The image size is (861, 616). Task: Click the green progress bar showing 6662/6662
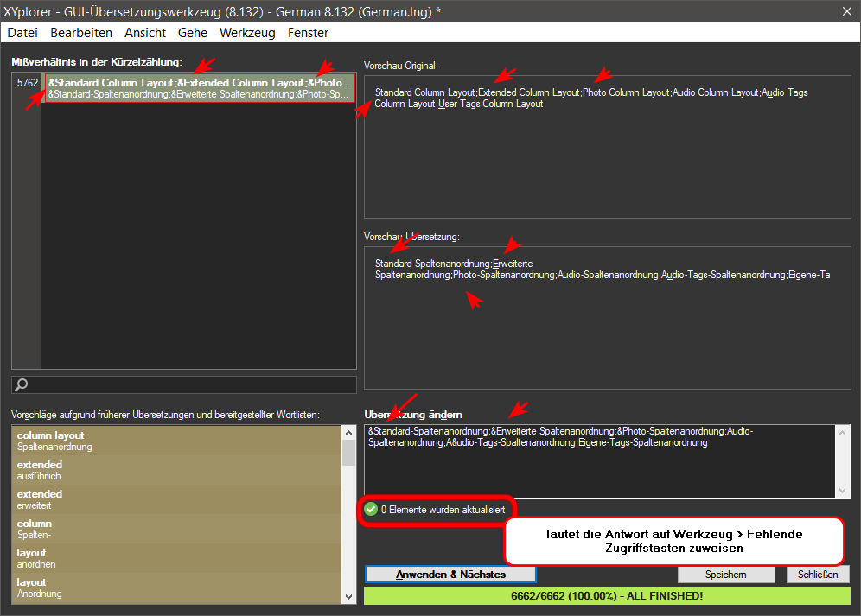tap(607, 595)
